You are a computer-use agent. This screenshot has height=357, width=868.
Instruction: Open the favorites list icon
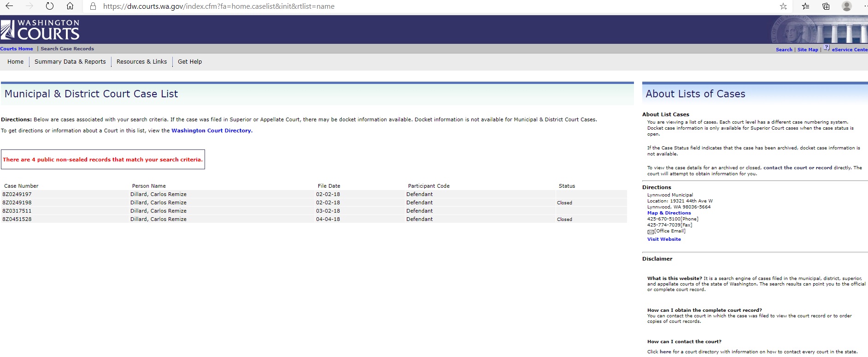point(805,6)
